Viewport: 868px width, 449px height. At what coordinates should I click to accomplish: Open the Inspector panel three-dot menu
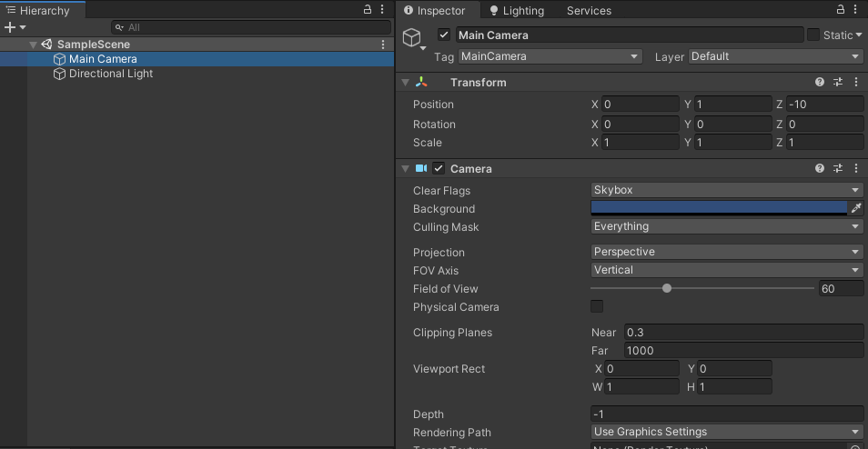point(856,9)
